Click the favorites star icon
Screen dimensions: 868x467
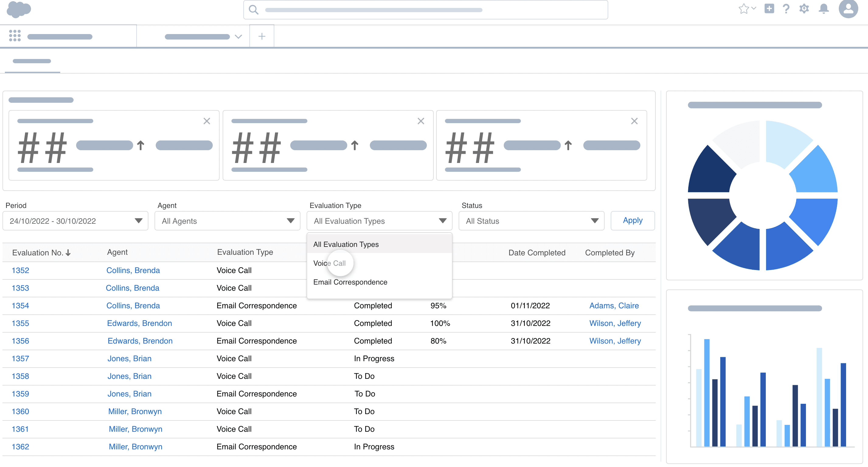point(743,9)
